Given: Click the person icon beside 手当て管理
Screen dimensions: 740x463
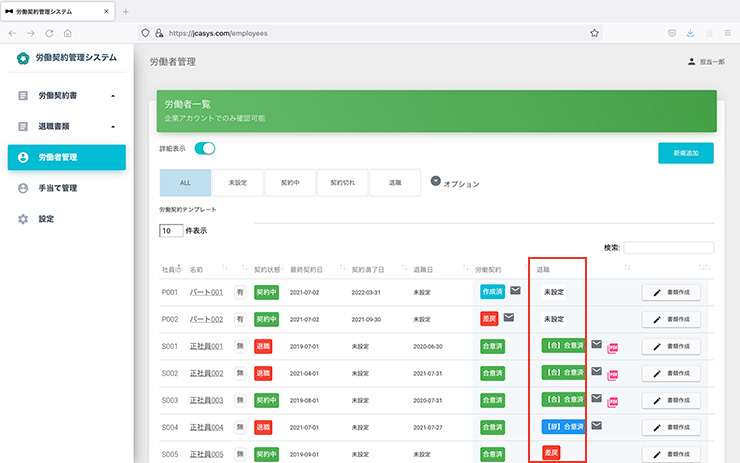Looking at the screenshot, I should (23, 188).
